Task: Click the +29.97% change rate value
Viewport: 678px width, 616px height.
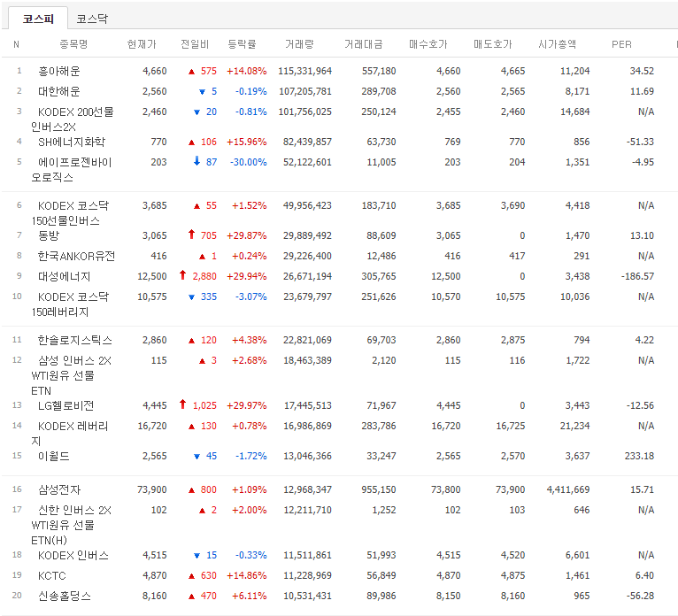Action: (246, 405)
